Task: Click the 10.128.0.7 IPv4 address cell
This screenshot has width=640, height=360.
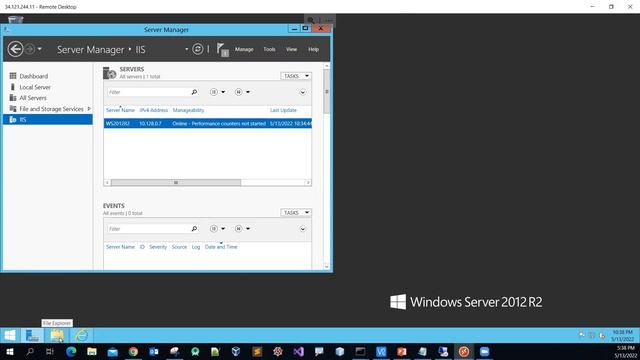Action: click(150, 123)
